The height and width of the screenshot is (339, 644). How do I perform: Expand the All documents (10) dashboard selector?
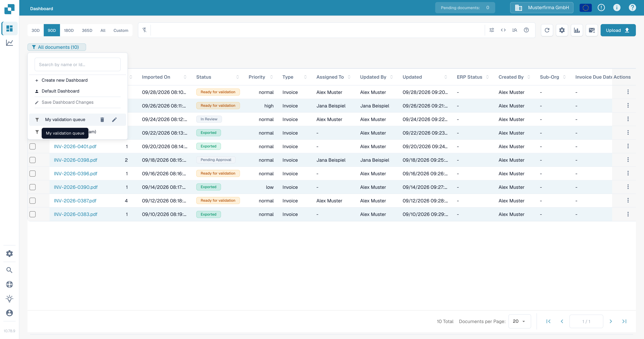[x=57, y=47]
